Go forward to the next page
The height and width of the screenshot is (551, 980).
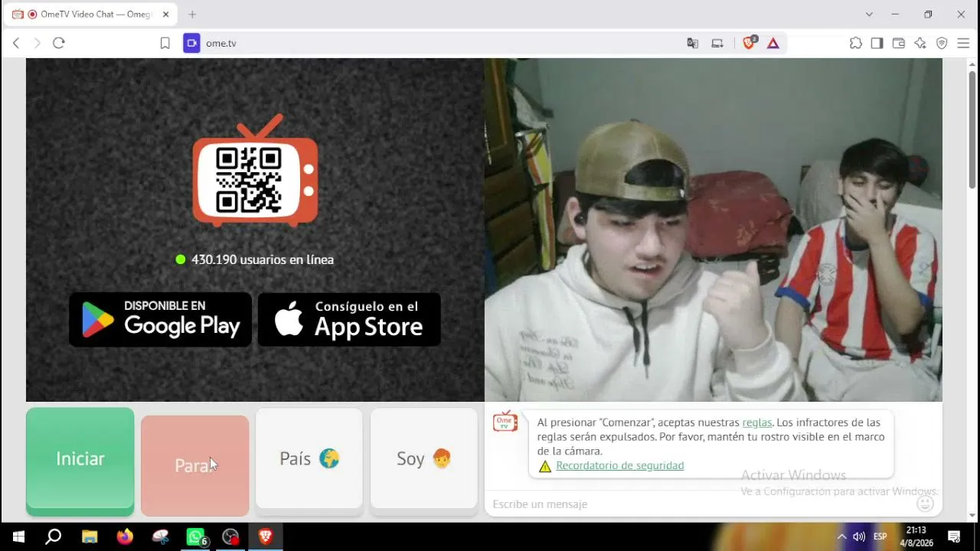pyautogui.click(x=37, y=43)
